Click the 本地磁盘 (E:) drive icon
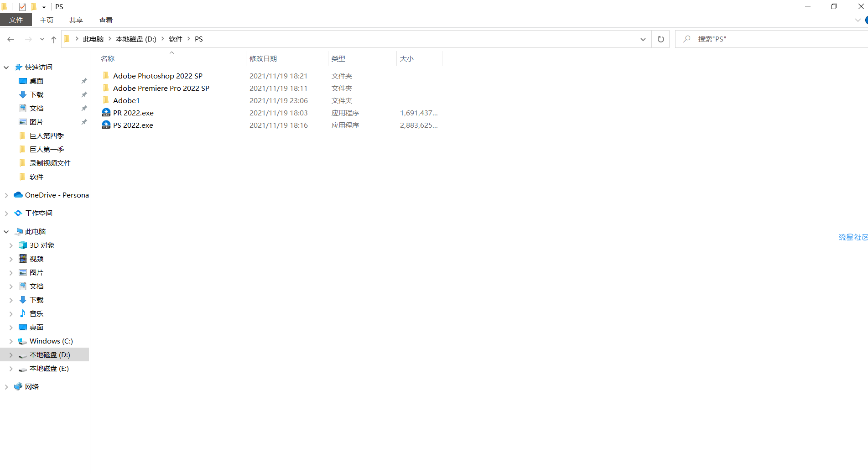The height and width of the screenshot is (474, 868). coord(23,369)
